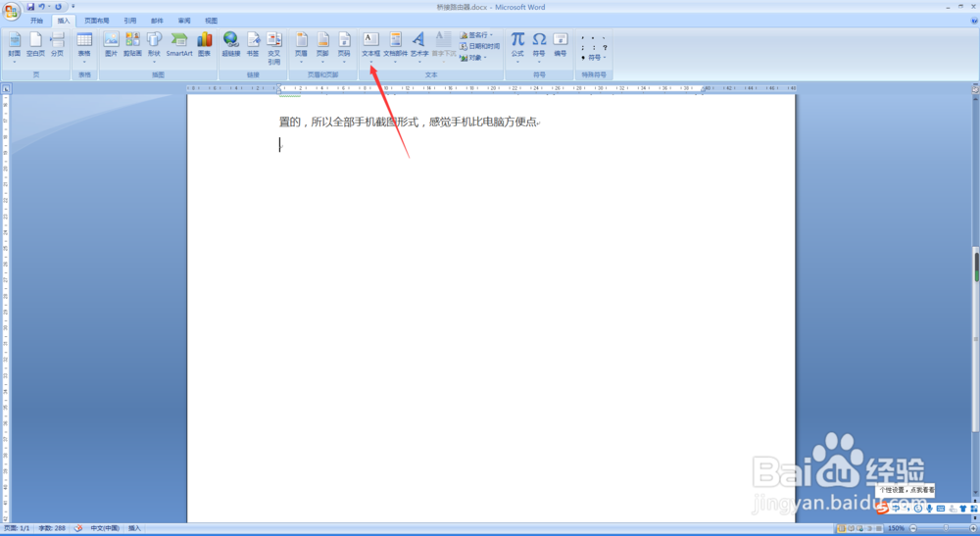
Task: Insert a cross-reference (交叉引用)
Action: [x=273, y=48]
